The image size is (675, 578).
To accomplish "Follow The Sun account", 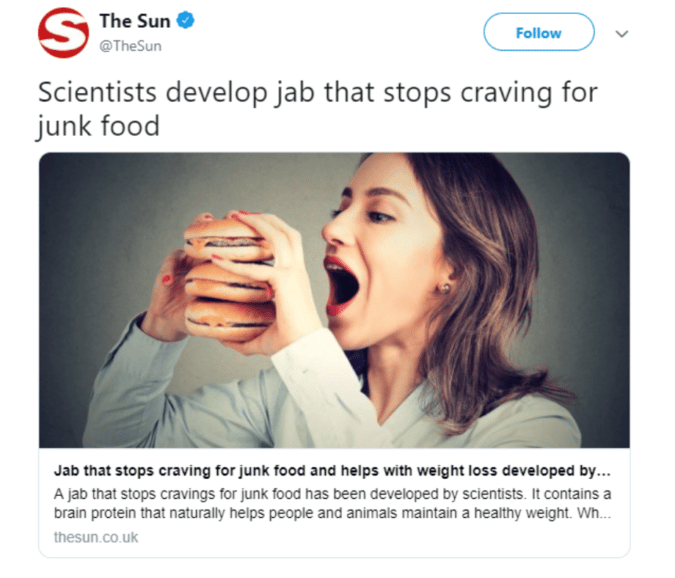I will click(539, 32).
